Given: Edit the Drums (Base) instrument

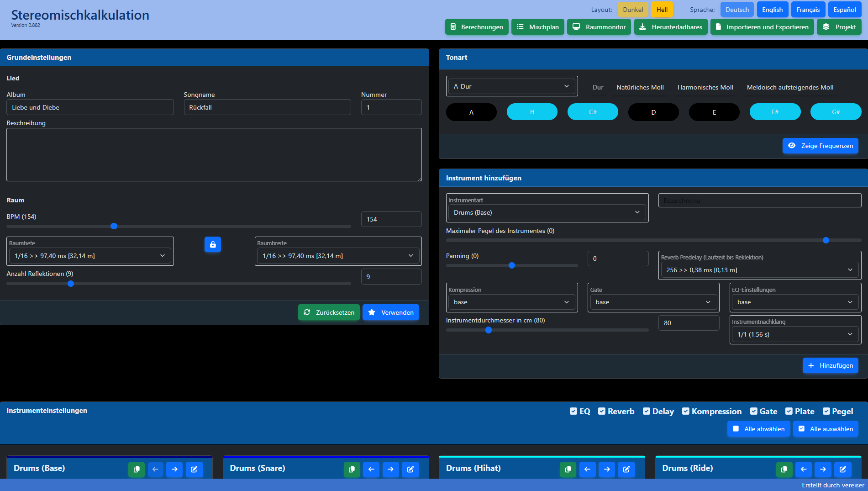Looking at the screenshot, I should 194,469.
